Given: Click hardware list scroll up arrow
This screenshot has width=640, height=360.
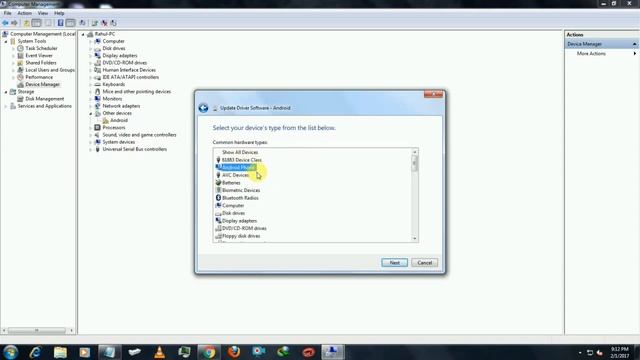Looking at the screenshot, I should click(415, 152).
